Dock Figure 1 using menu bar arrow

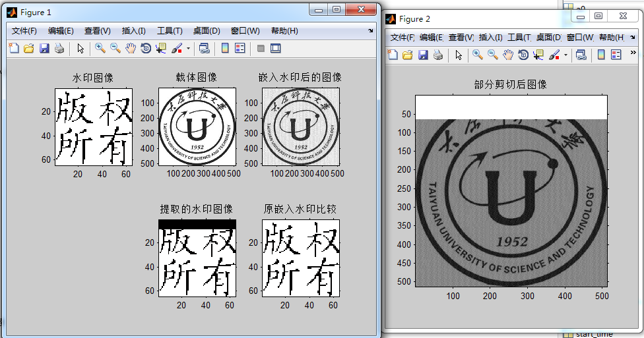click(x=370, y=31)
